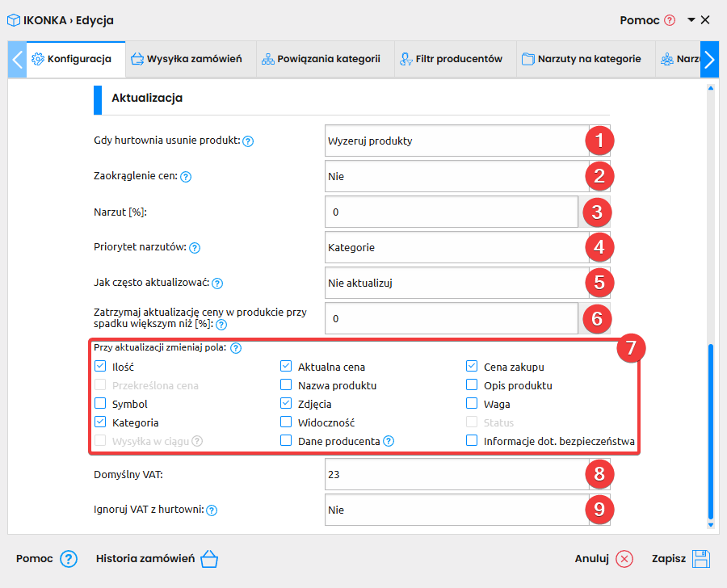Click the Pomoc button at bottom left
Screen dimensions: 727x588
coord(46,559)
